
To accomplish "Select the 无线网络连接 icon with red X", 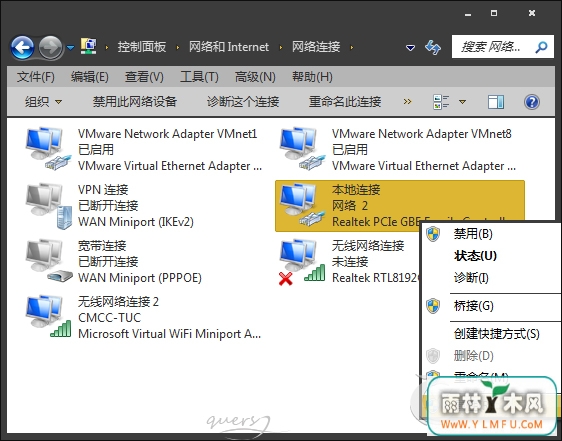I will coord(302,262).
